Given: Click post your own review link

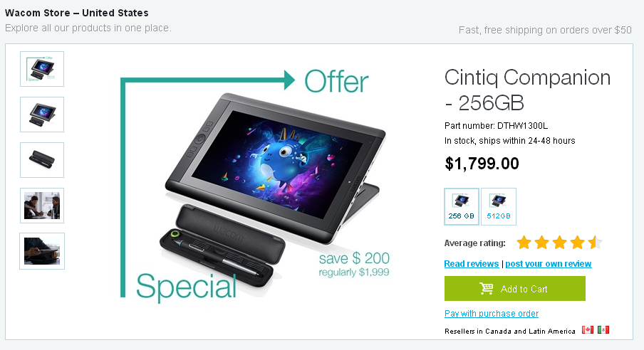Looking at the screenshot, I should pos(549,264).
